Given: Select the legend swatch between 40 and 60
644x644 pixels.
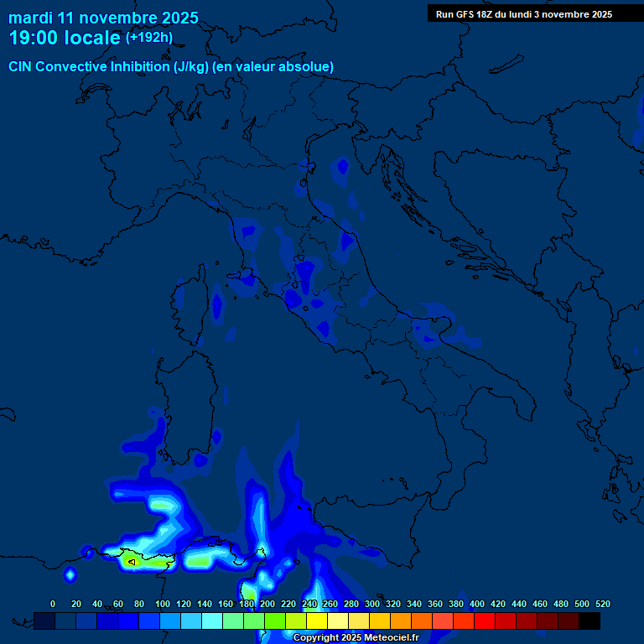Looking at the screenshot, I should click(x=107, y=621).
